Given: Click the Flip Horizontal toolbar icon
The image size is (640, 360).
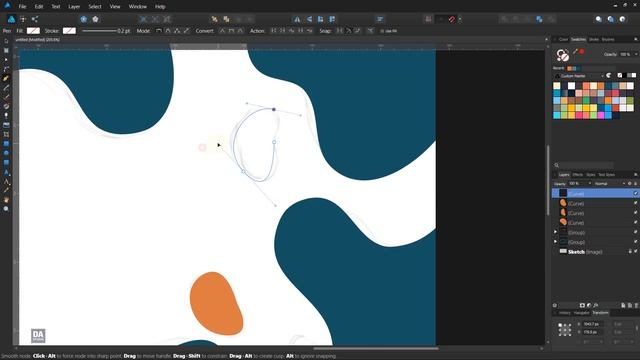Looking at the screenshot, I should [297, 19].
